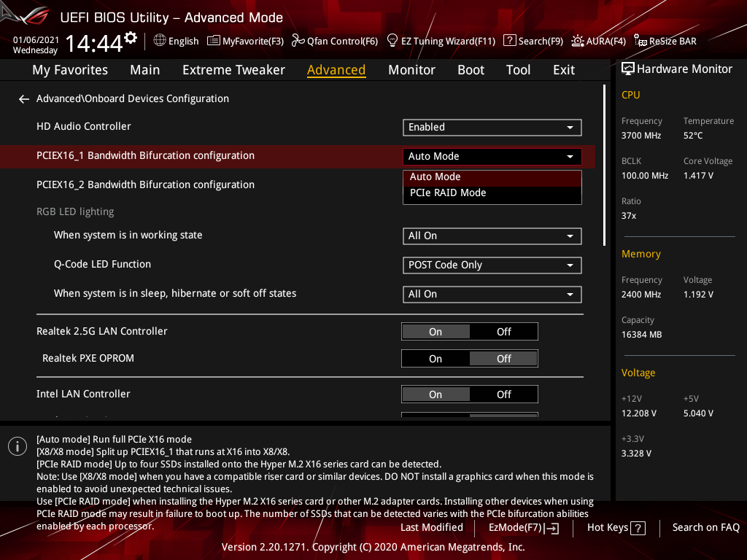Choose PCIe RAID Mode option

coord(492,193)
